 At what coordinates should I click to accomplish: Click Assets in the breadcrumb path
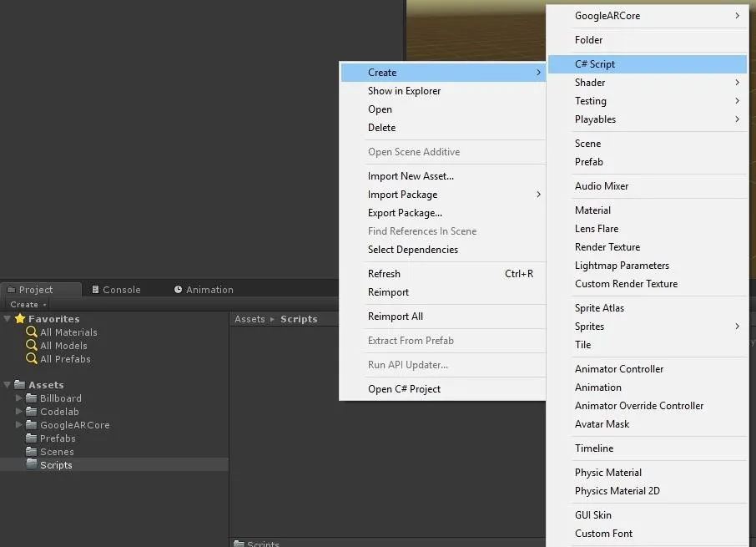249,319
